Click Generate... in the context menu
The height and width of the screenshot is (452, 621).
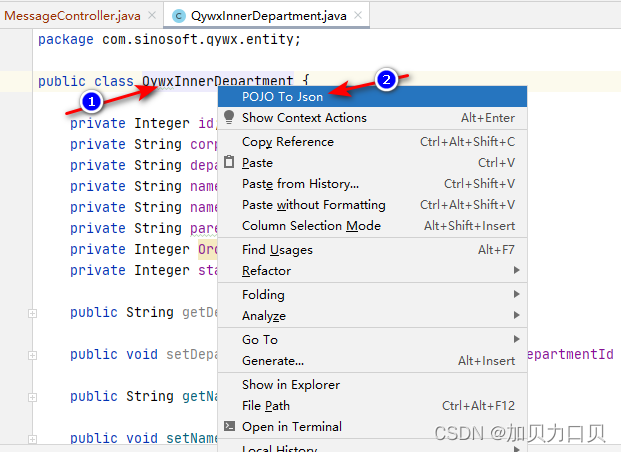(x=272, y=361)
